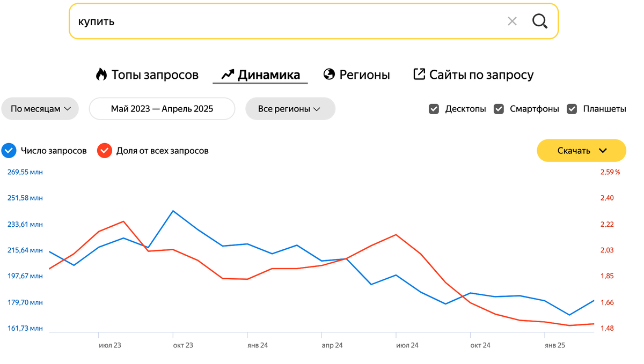Uncheck the Планшеты checkbox
Viewport: 644px width, 364px height.
[573, 109]
